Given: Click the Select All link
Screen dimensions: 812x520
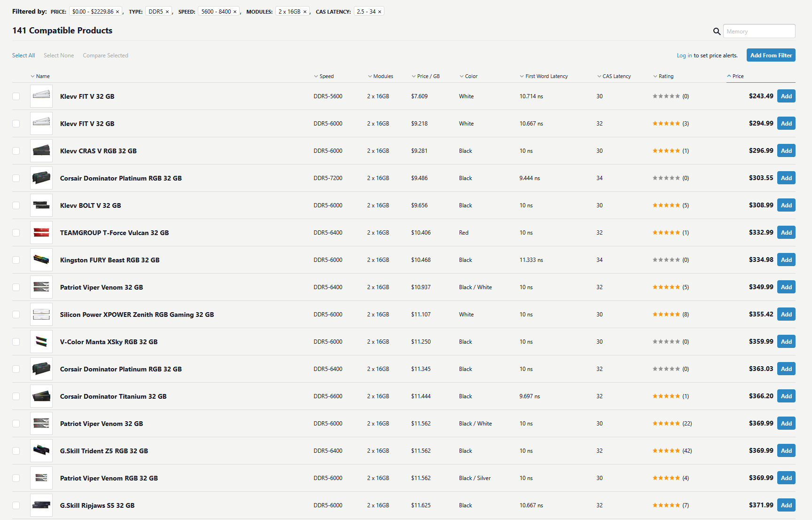Looking at the screenshot, I should tap(23, 55).
